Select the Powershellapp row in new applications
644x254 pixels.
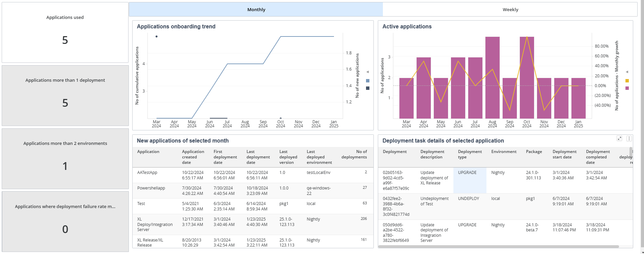pyautogui.click(x=253, y=190)
